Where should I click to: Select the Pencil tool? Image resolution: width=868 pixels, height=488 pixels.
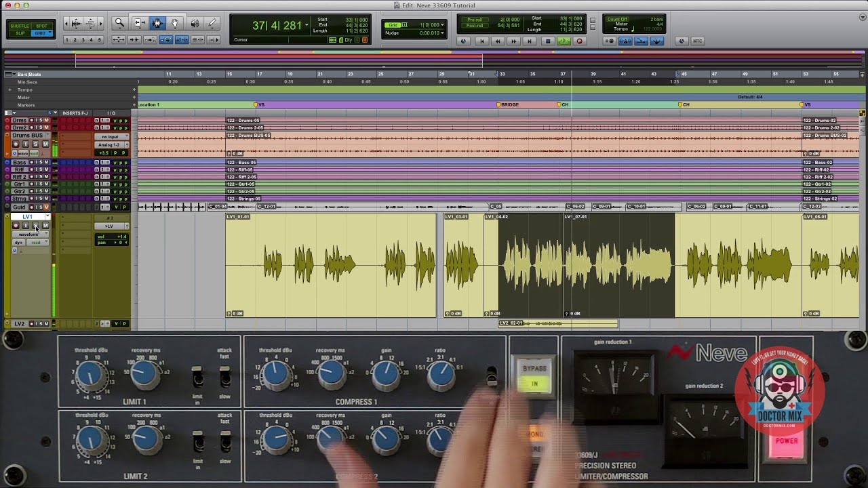click(212, 23)
